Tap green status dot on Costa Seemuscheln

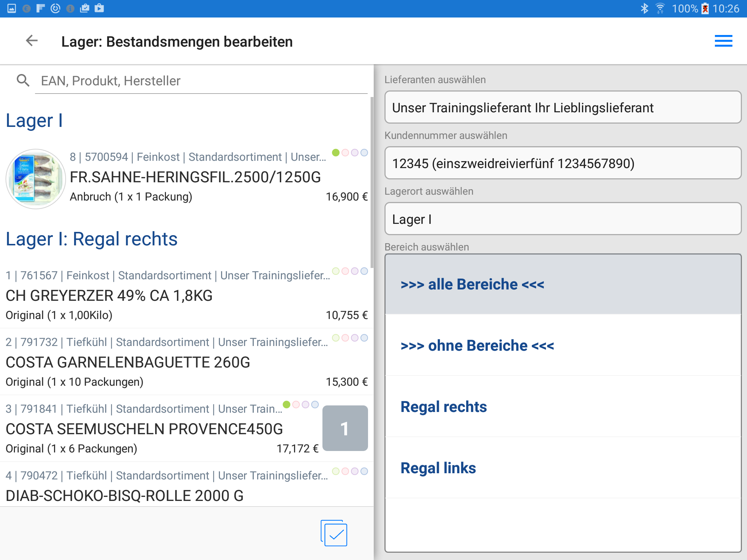tap(287, 405)
